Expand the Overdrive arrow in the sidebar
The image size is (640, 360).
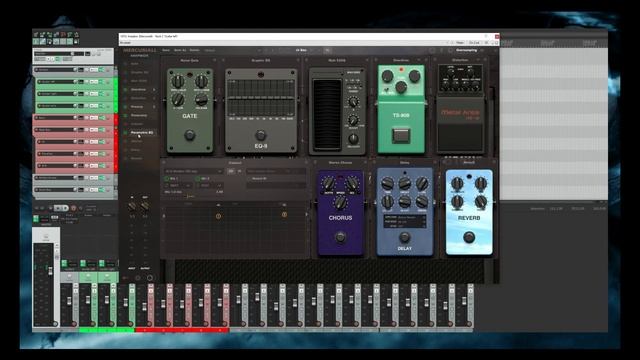coord(154,89)
